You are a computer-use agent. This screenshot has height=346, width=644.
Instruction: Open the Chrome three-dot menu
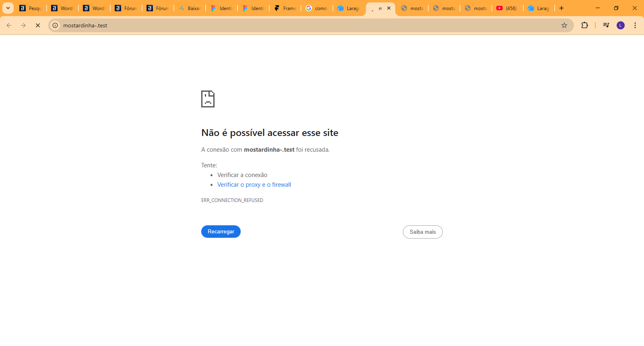click(635, 25)
